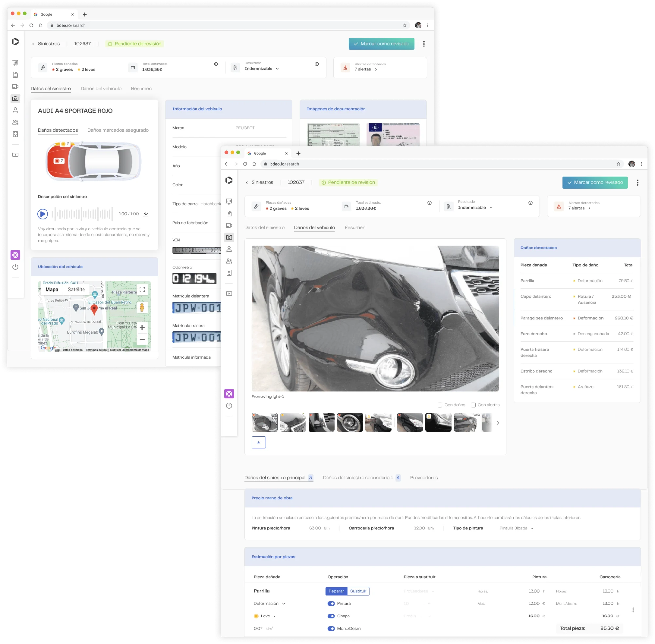Click info icon beside Total estimado front window
This screenshot has width=655, height=644.
click(429, 203)
